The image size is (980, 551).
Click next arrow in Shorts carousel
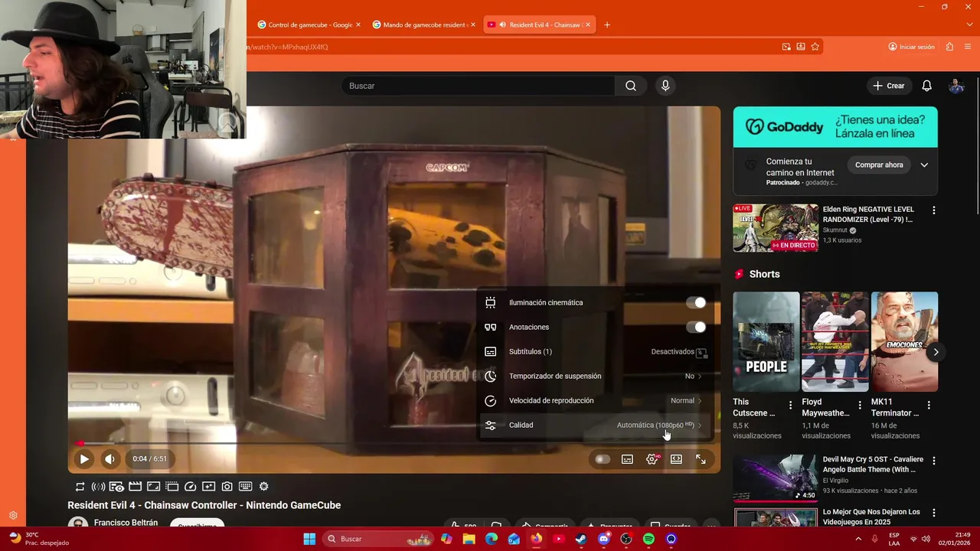tap(936, 352)
